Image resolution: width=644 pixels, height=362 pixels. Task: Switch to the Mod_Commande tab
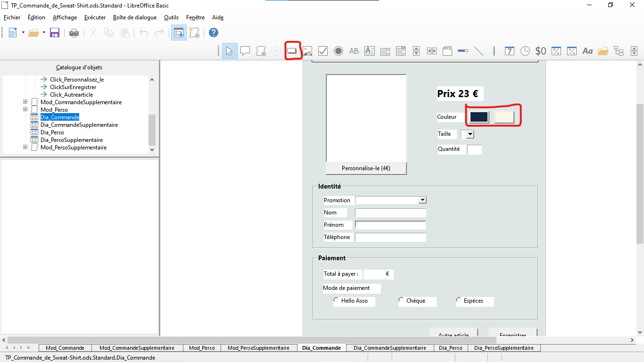(65, 348)
